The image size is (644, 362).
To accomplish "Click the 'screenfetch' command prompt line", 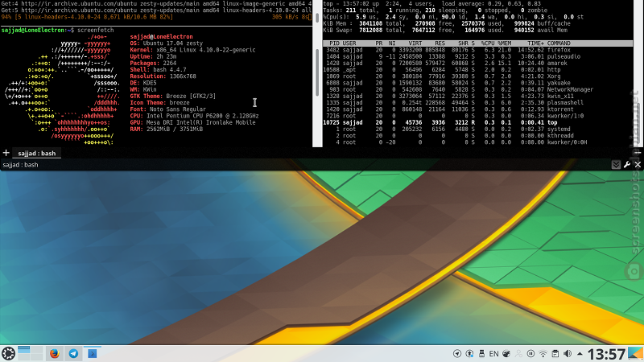I will point(57,30).
